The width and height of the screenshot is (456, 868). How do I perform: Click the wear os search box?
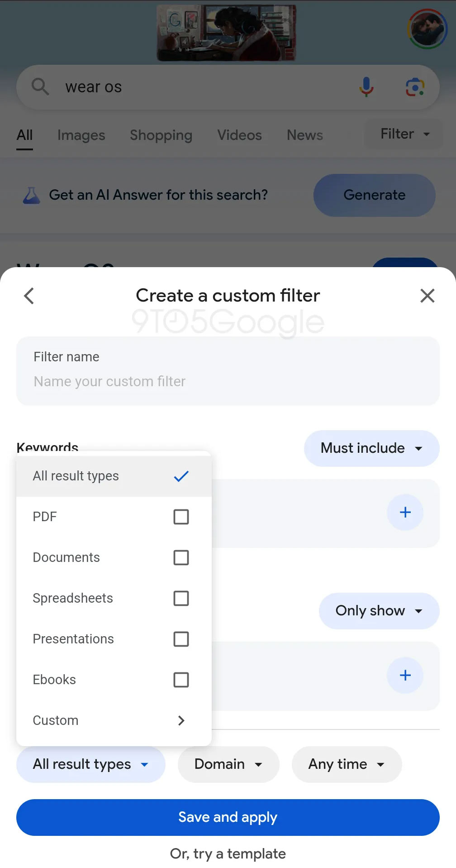coord(228,87)
